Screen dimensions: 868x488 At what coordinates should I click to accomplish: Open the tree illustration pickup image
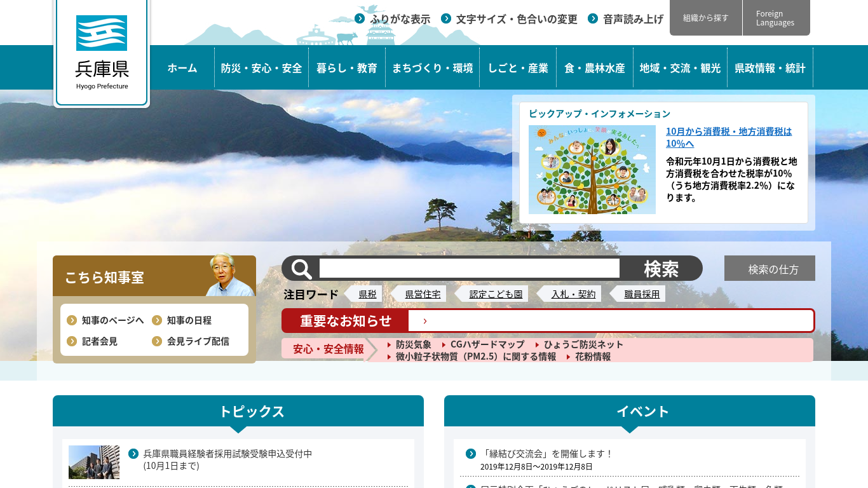pyautogui.click(x=592, y=170)
